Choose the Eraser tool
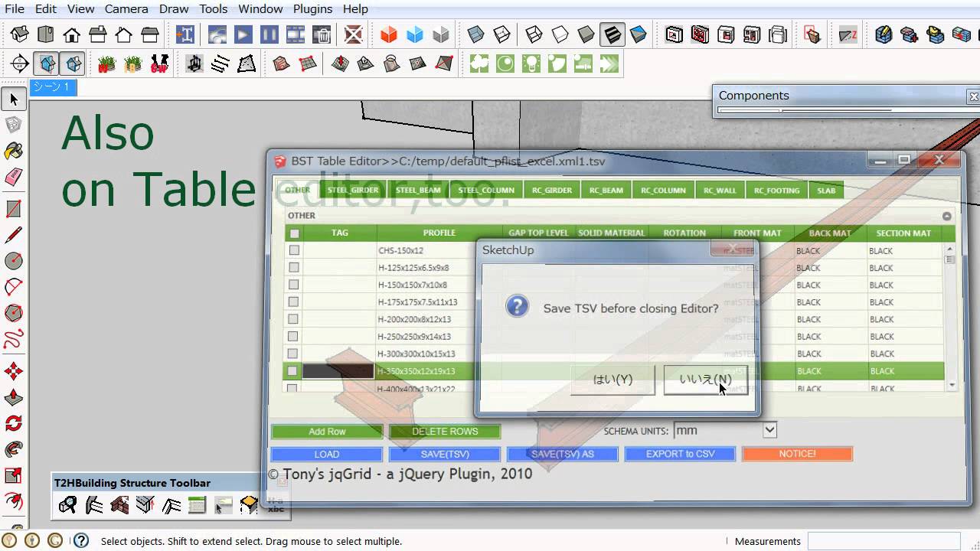The image size is (980, 551). [x=14, y=178]
